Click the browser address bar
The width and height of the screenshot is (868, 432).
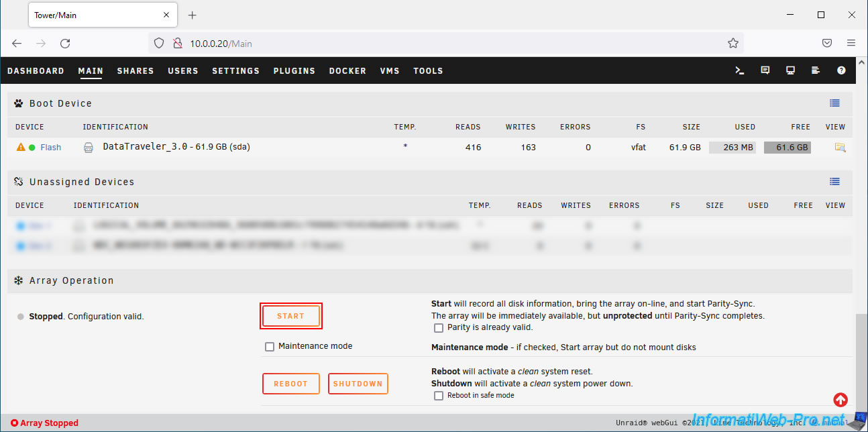tap(443, 44)
